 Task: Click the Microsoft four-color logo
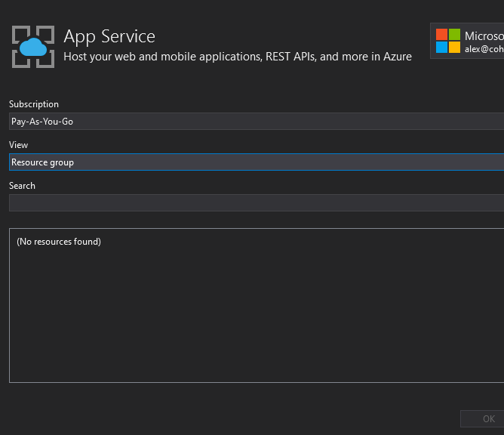pyautogui.click(x=447, y=41)
